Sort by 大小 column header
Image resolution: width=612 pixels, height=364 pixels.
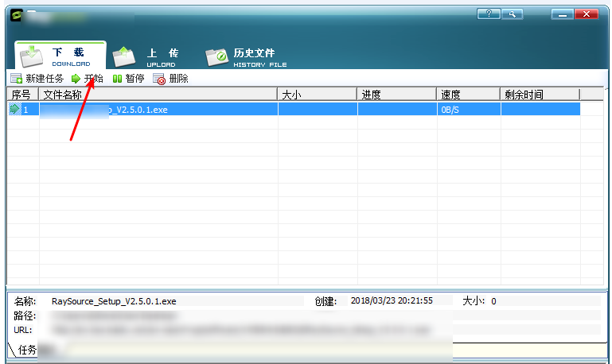(318, 95)
